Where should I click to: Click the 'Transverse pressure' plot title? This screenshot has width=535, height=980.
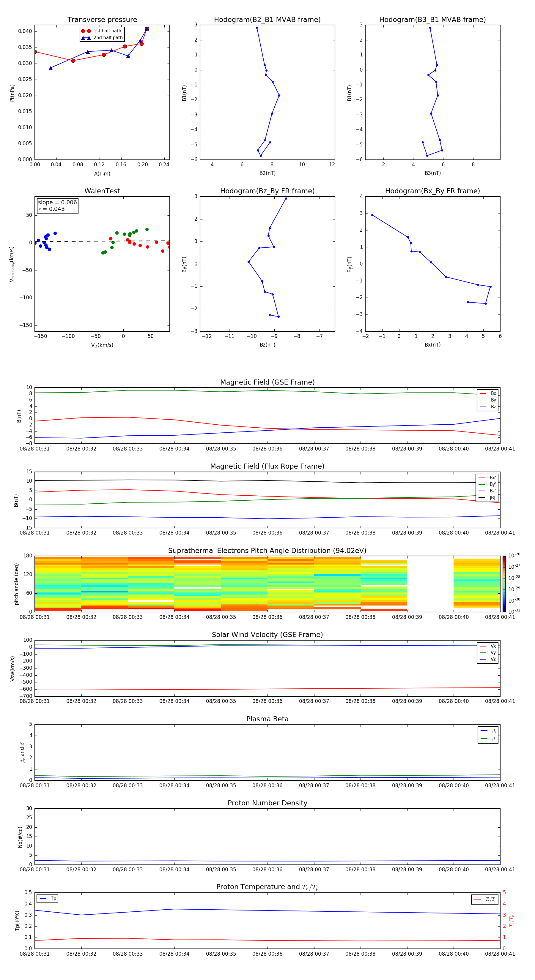[x=102, y=20]
